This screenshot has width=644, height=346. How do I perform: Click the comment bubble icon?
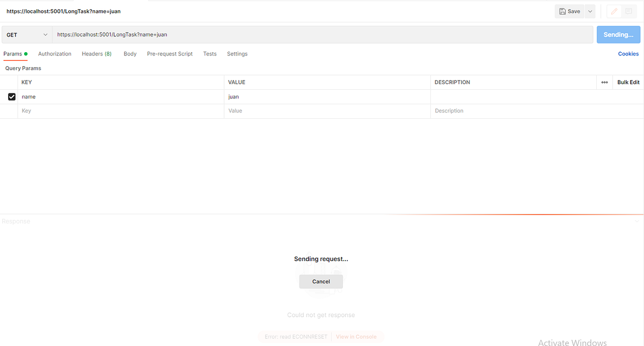click(629, 11)
